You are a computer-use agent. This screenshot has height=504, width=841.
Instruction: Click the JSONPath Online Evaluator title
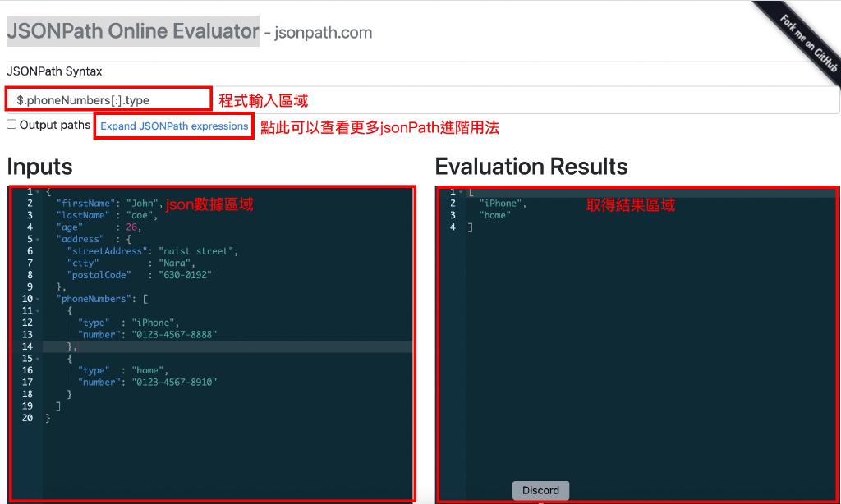(x=133, y=32)
